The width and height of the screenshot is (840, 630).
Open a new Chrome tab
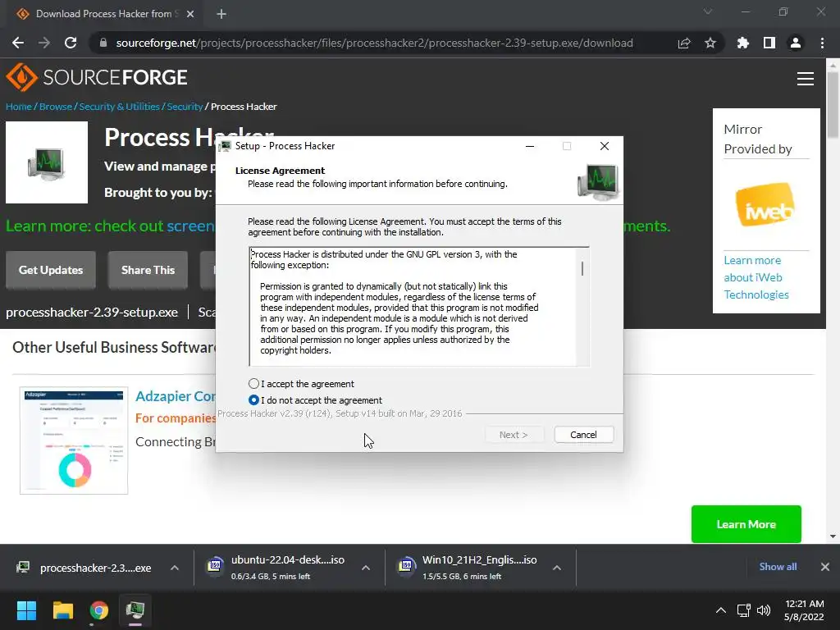tap(221, 14)
